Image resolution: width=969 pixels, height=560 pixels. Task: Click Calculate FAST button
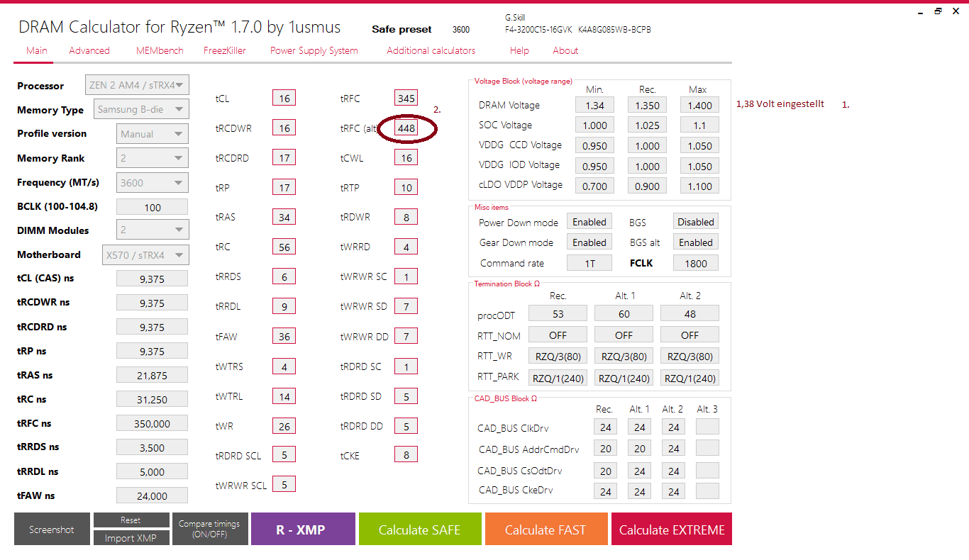(546, 529)
